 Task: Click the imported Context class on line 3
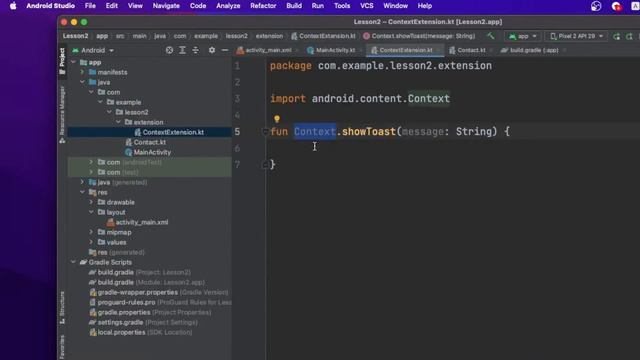[429, 98]
